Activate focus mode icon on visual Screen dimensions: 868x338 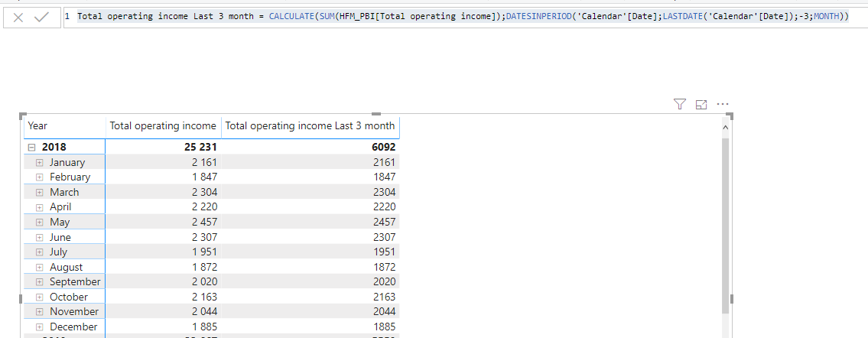point(701,104)
